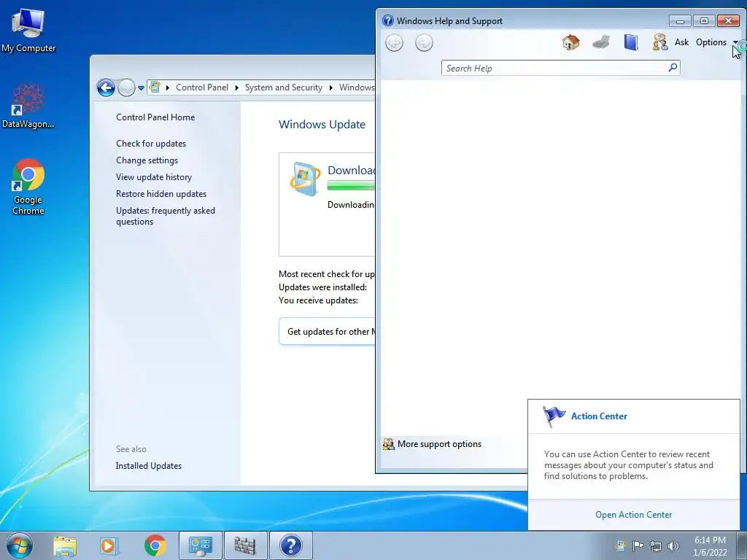Screen dimensions: 747x560
Task: Open Windows Explorer from the taskbar
Action: (65, 545)
